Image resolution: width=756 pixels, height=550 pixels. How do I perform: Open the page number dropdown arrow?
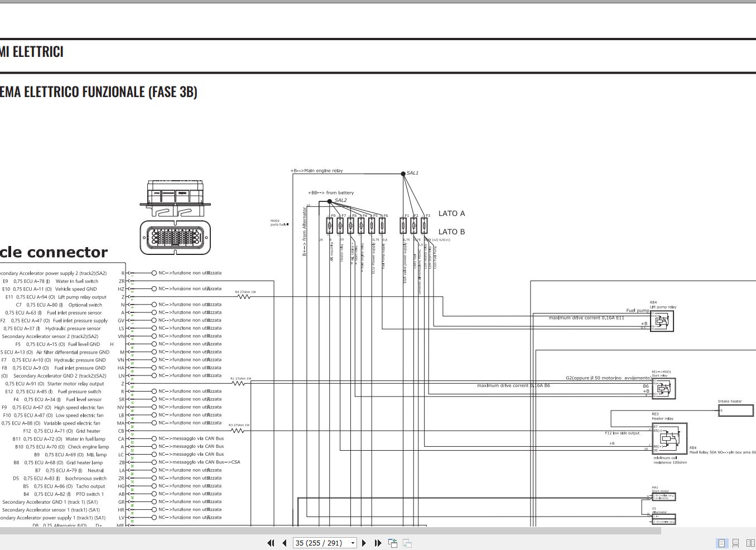point(353,543)
